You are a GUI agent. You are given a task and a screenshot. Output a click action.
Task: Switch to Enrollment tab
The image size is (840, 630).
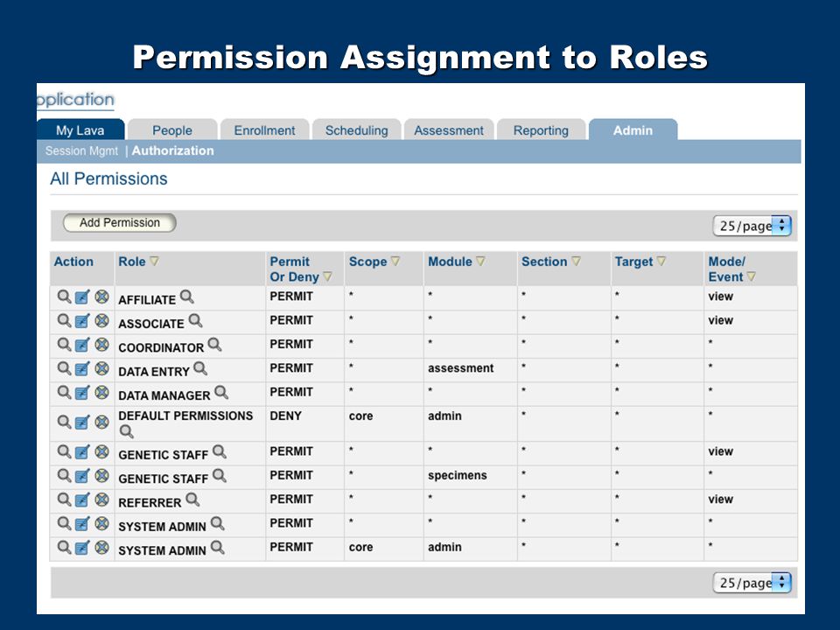264,130
